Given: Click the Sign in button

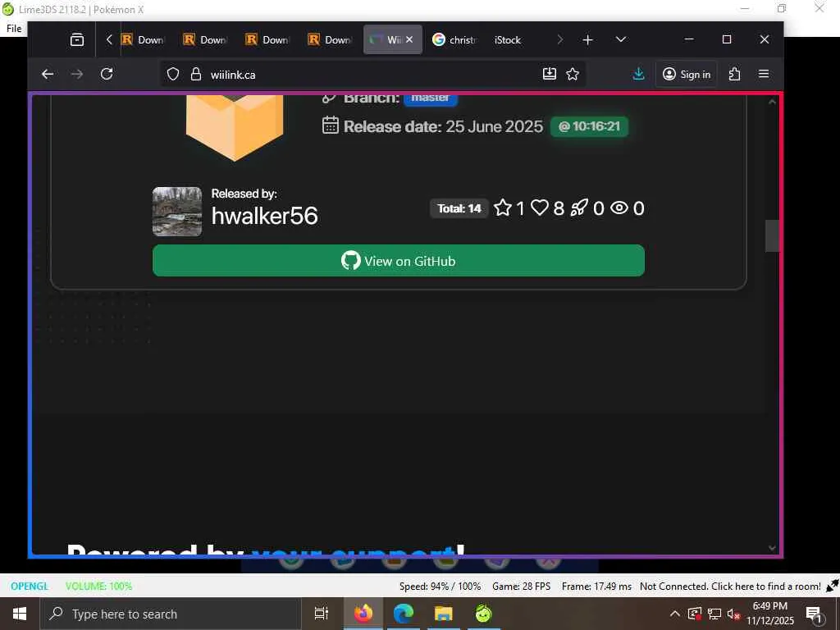Looking at the screenshot, I should pyautogui.click(x=687, y=74).
